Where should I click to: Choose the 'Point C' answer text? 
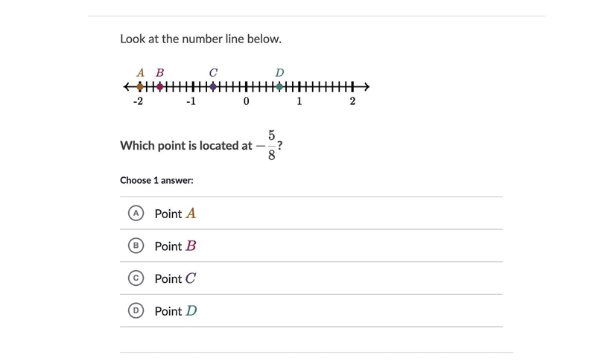[x=175, y=278]
